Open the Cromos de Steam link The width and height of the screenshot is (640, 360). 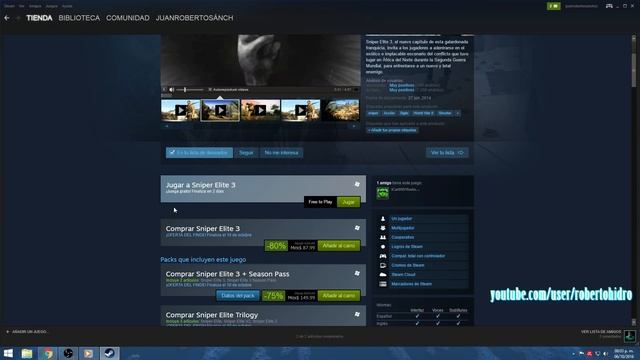click(408, 266)
